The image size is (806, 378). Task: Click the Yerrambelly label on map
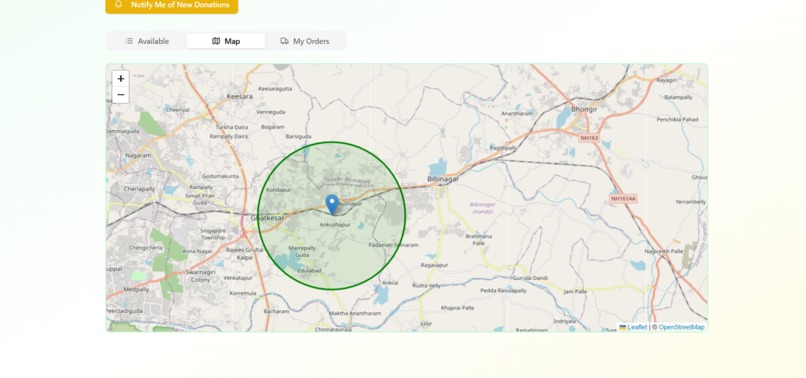(690, 202)
